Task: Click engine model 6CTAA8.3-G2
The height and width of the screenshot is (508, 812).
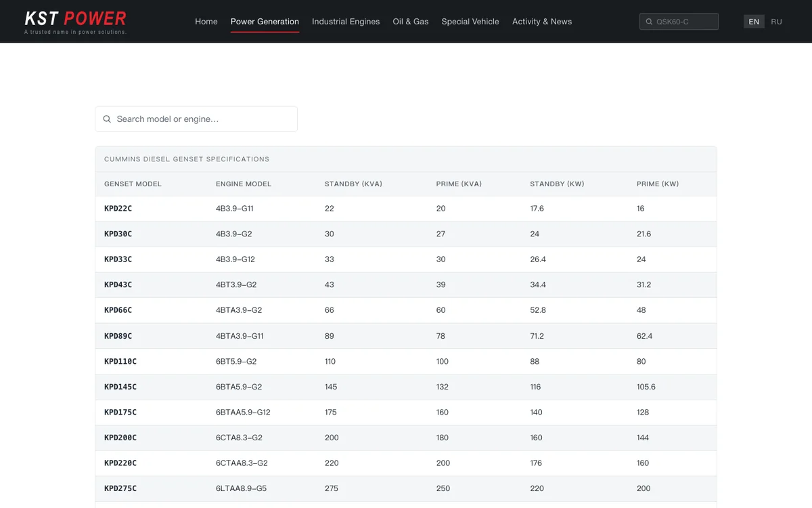Action: pos(242,463)
